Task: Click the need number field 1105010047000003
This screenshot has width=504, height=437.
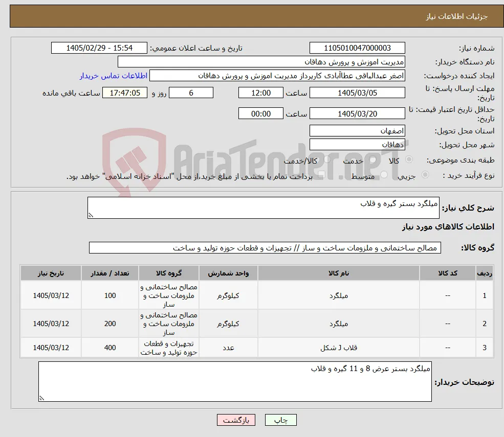Action: point(357,48)
